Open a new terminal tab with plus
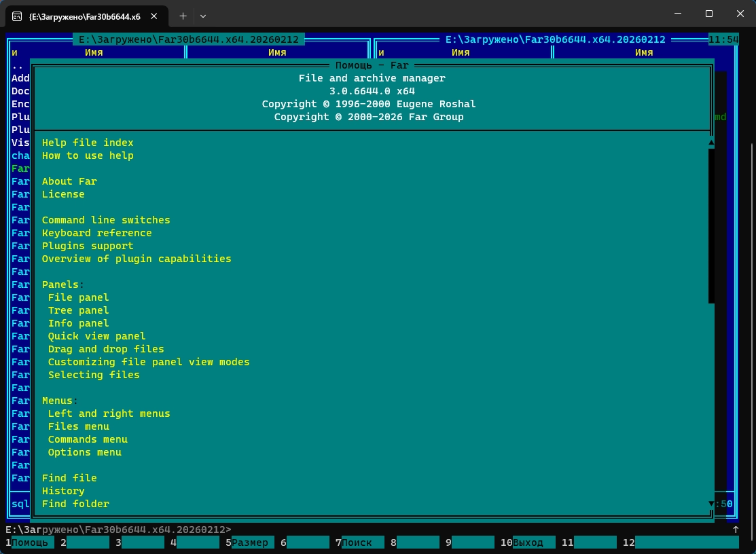 (183, 16)
